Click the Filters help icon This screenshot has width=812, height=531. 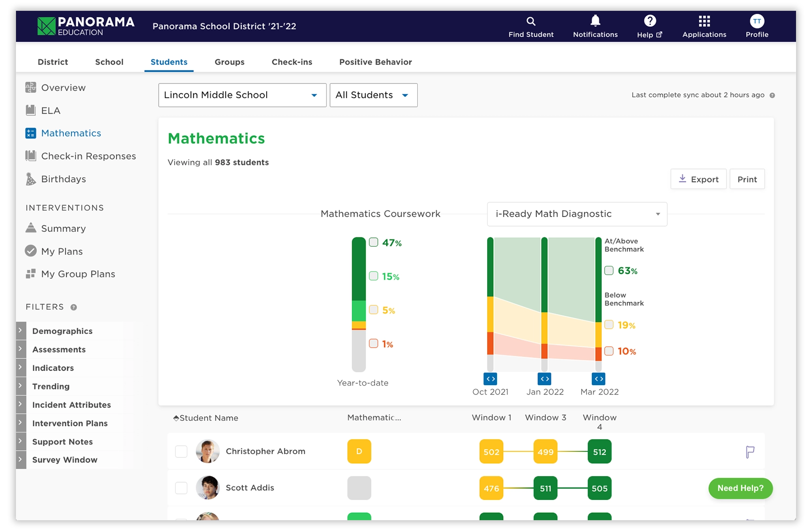74,307
